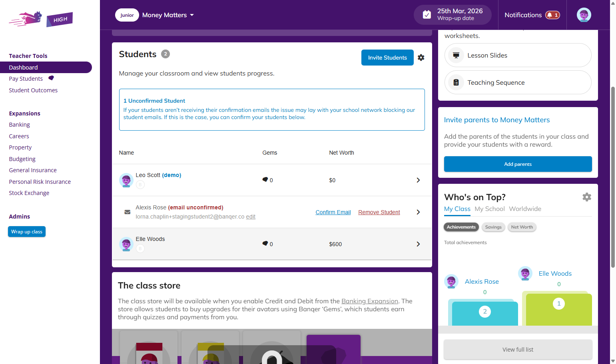
Task: Open Personal Risk Insurance expansion
Action: coord(40,182)
